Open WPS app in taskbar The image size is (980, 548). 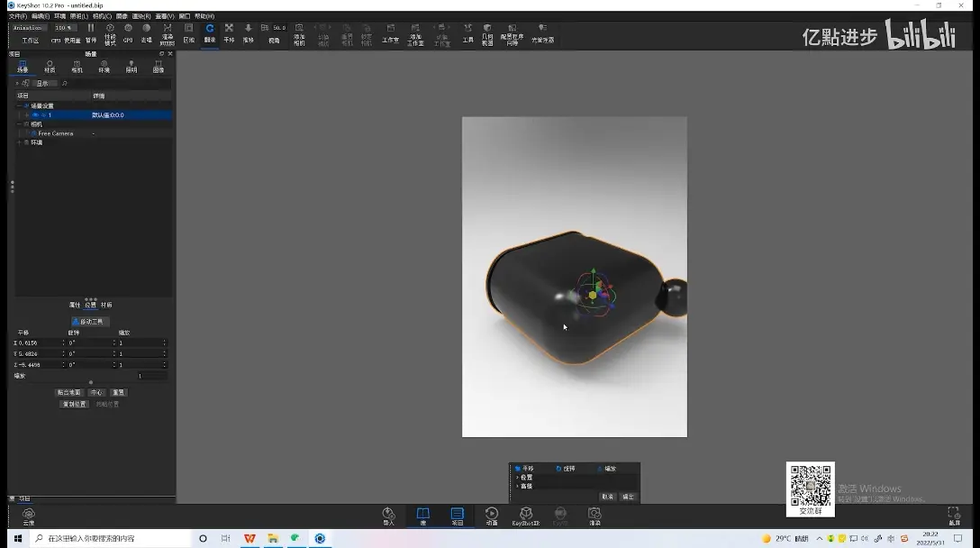pos(250,538)
